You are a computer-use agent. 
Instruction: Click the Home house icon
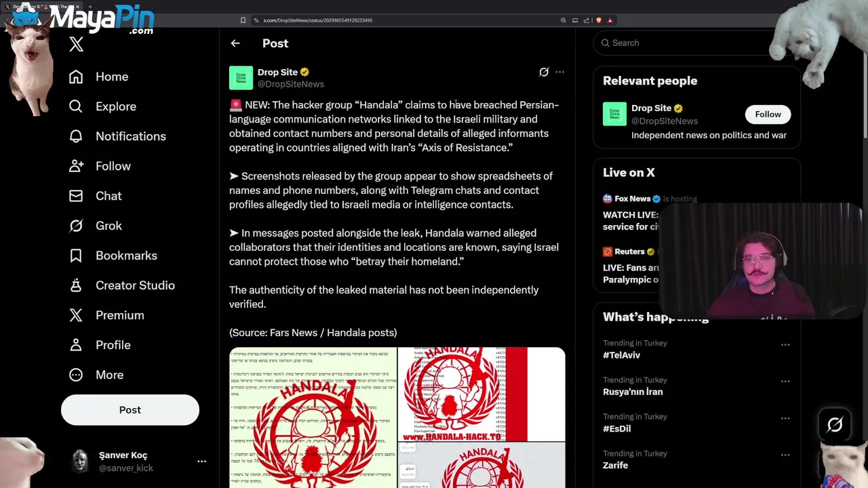coord(76,77)
